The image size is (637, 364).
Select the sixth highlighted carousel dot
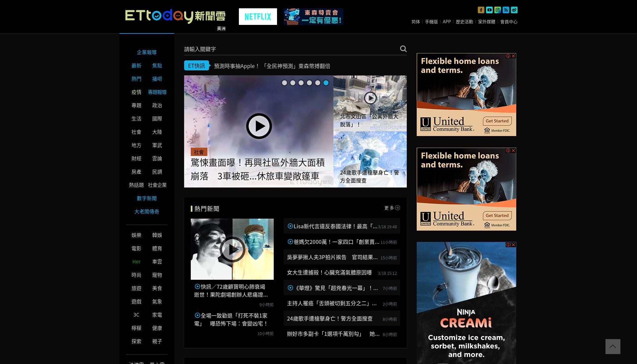pos(326,83)
